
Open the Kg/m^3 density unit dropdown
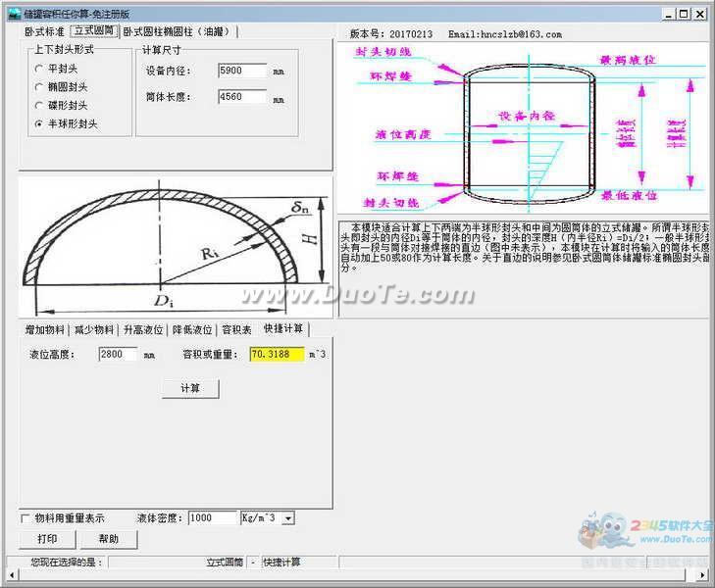tap(288, 518)
